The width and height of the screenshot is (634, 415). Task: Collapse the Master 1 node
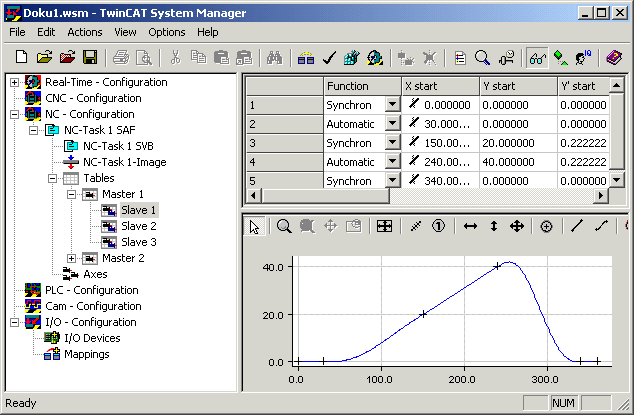pos(72,194)
